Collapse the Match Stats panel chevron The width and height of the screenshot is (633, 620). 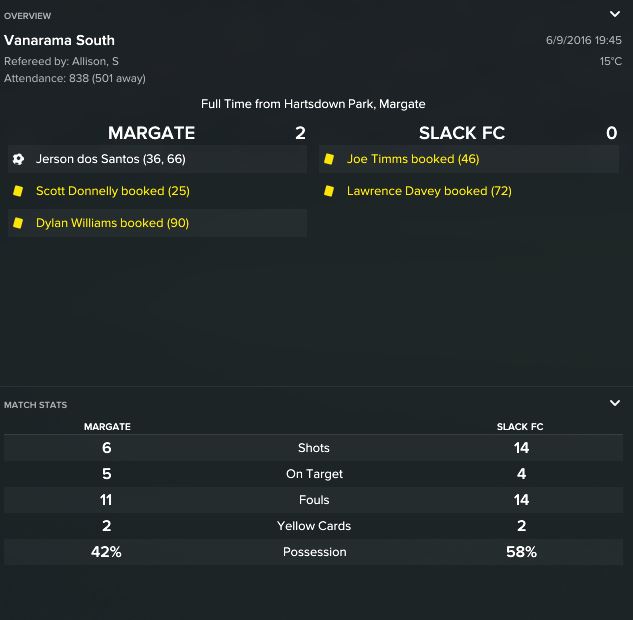[x=614, y=403]
